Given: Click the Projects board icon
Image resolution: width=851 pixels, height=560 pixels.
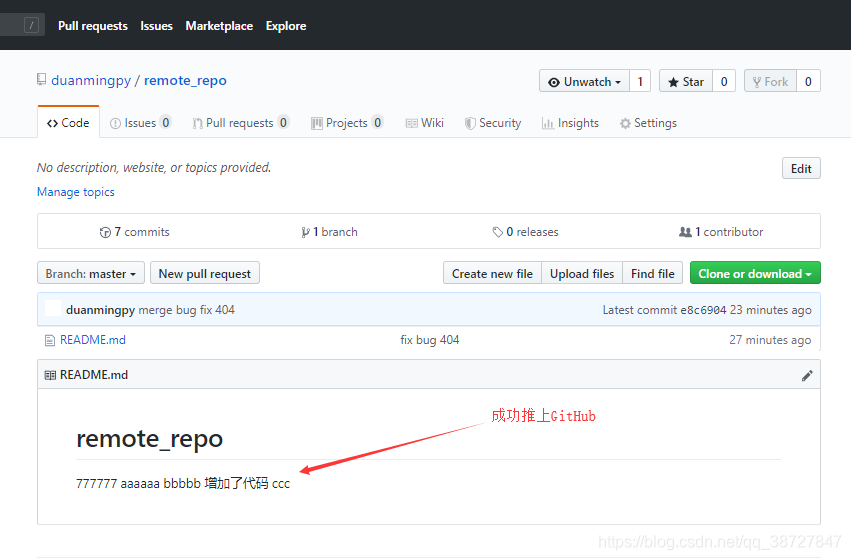Looking at the screenshot, I should coord(316,123).
